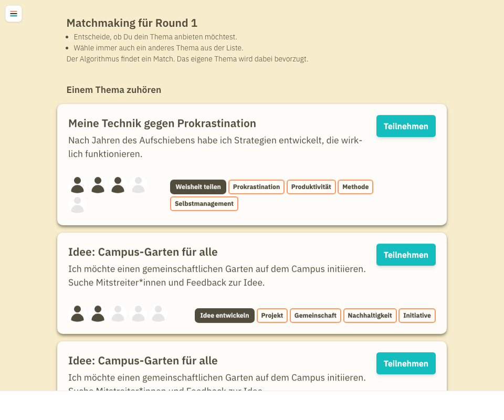Select the 'Prokrastination' tag
This screenshot has width=504, height=420.
point(256,187)
